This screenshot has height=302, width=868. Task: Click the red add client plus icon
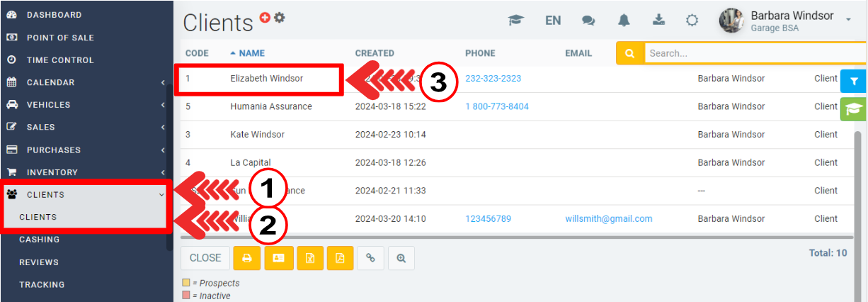[265, 18]
